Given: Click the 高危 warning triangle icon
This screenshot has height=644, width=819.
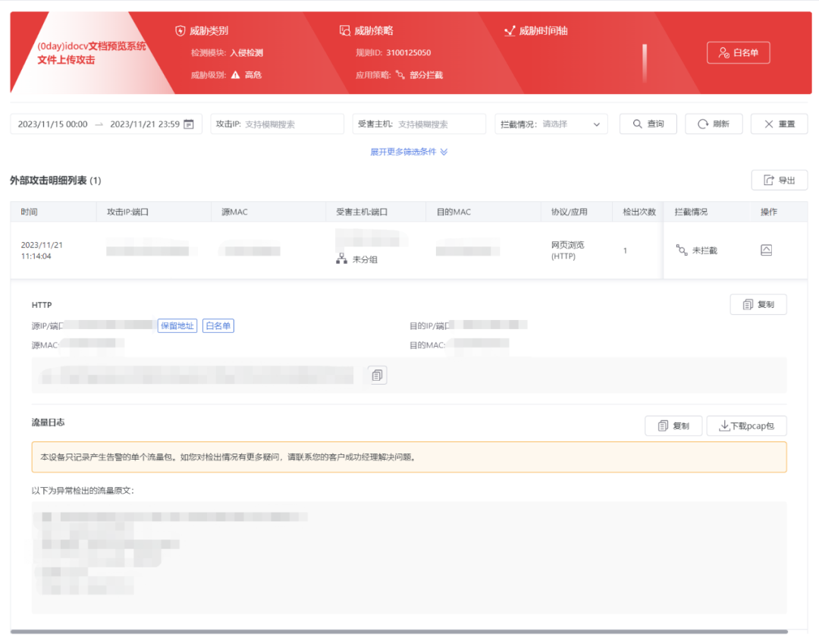Looking at the screenshot, I should coord(236,74).
